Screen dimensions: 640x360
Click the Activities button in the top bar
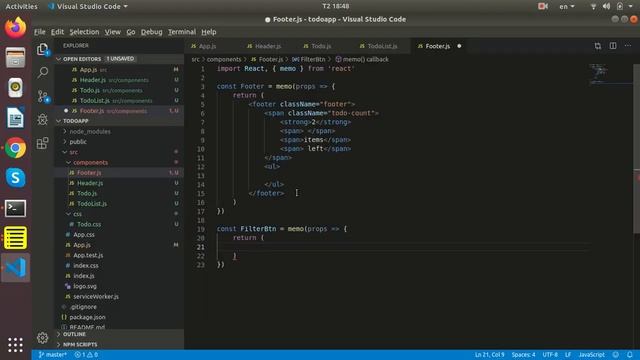point(21,6)
